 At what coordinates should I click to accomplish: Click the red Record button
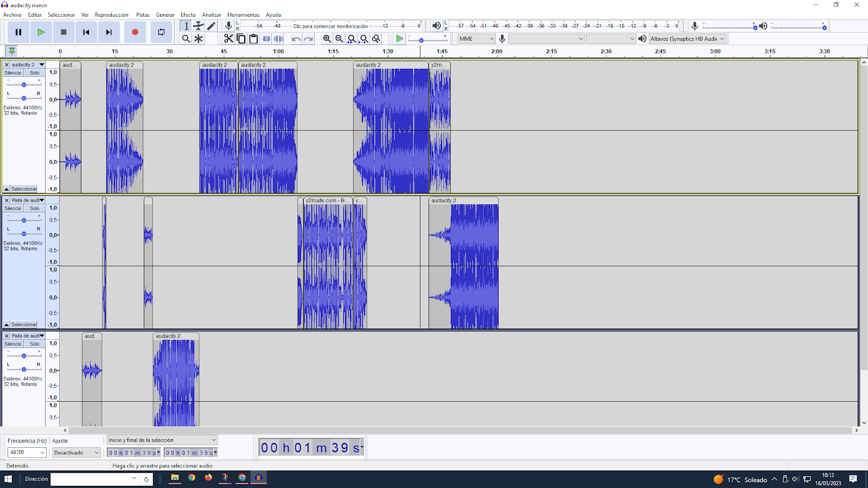point(135,32)
